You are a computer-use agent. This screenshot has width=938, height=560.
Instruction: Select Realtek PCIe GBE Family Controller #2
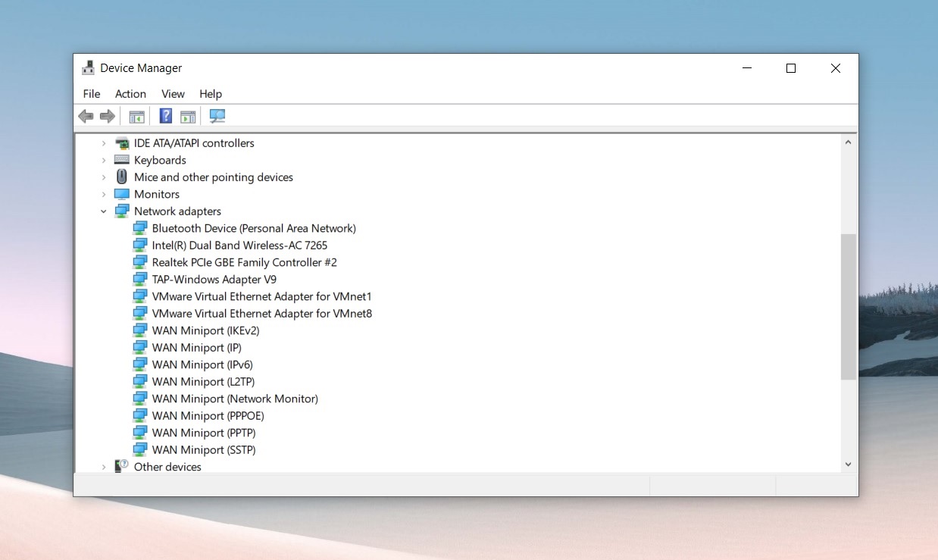[x=244, y=262]
